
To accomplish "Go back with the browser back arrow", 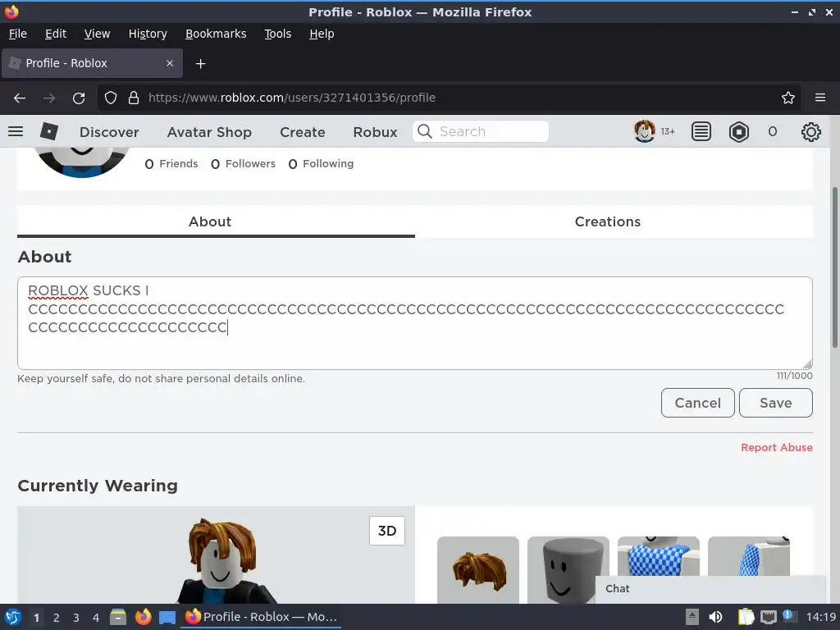I will pyautogui.click(x=20, y=98).
